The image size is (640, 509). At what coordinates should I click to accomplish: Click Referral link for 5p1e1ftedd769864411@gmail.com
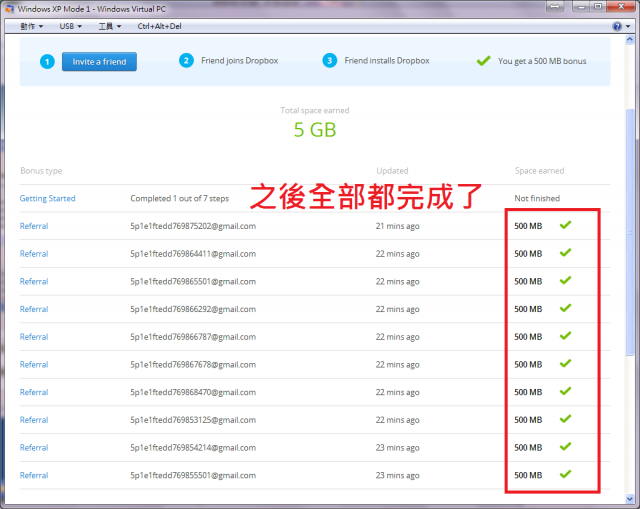click(34, 254)
